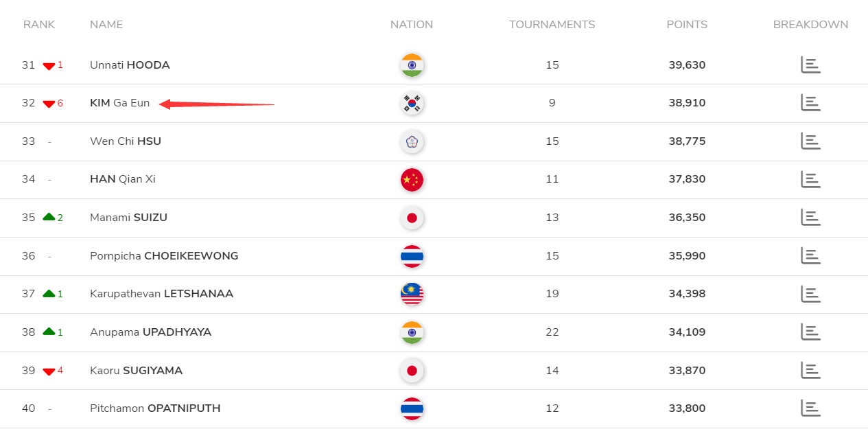Click the China flag in Han's row
Viewport: 868px width, 438px height.
(412, 180)
